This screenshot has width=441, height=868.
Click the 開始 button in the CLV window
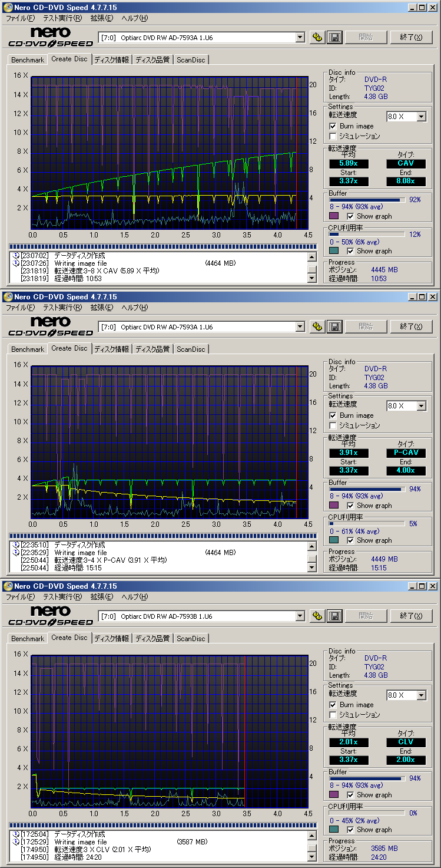tap(366, 616)
